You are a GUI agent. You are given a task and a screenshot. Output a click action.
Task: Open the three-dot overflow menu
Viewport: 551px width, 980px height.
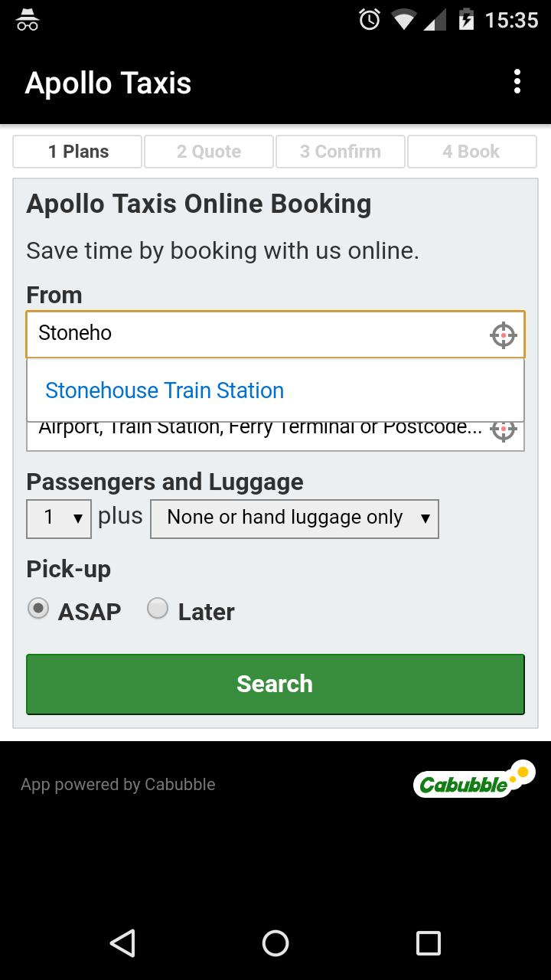pyautogui.click(x=517, y=82)
